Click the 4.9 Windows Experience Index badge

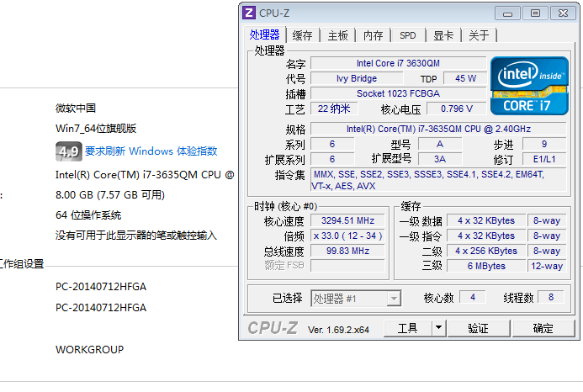(69, 151)
